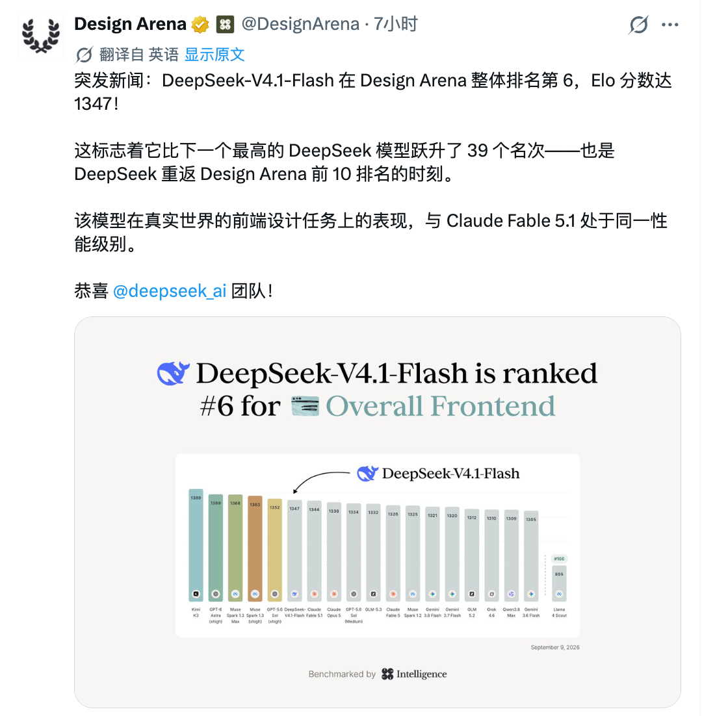Click the orange Muse Spark 1363 bar

pyautogui.click(x=255, y=548)
